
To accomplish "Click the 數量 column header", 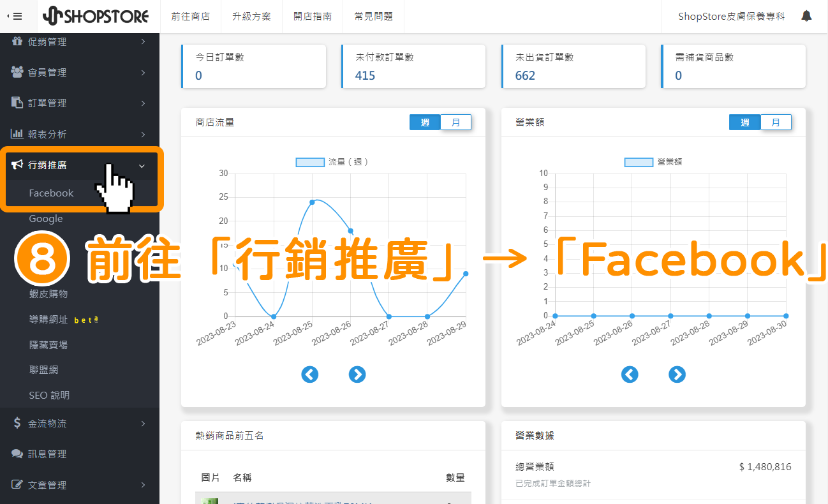I will pos(455,478).
